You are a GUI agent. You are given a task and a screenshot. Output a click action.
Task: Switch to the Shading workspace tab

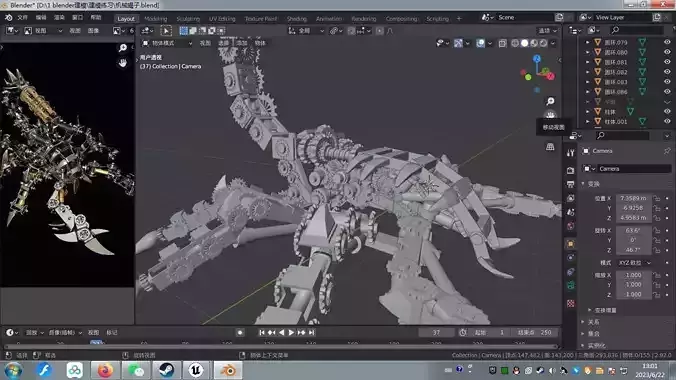(x=297, y=19)
